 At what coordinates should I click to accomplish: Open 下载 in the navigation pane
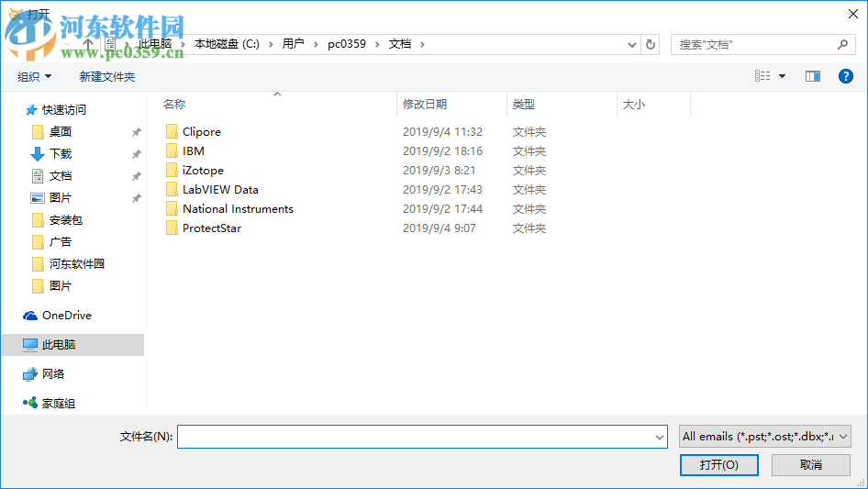pyautogui.click(x=61, y=153)
